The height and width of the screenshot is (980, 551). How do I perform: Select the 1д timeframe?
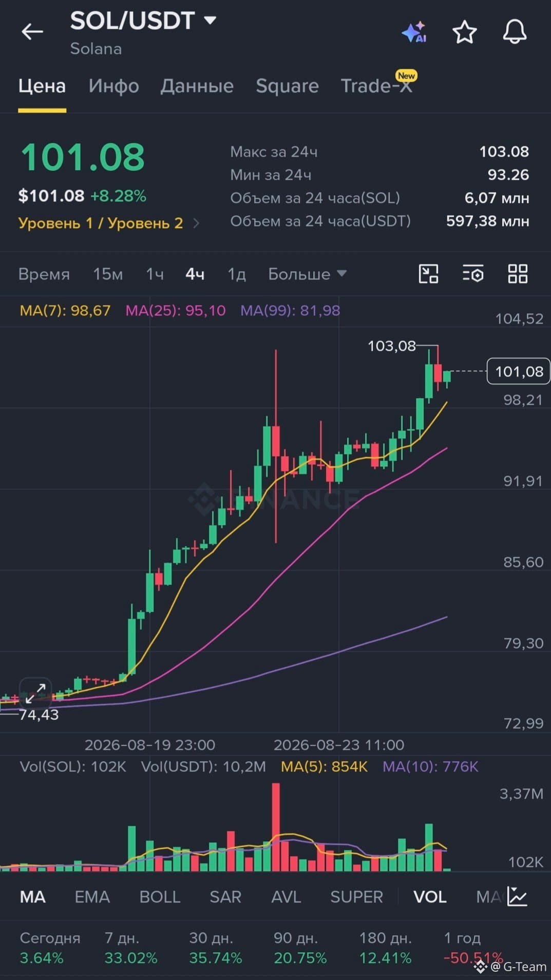pyautogui.click(x=237, y=274)
